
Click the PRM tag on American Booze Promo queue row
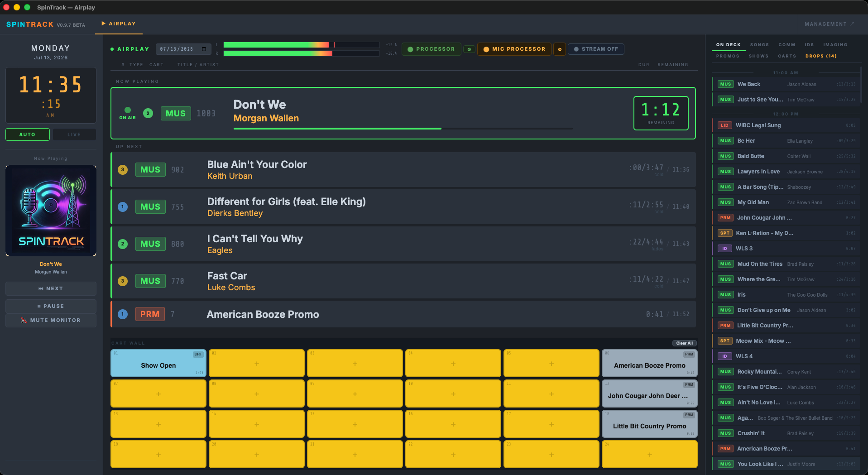pyautogui.click(x=150, y=314)
